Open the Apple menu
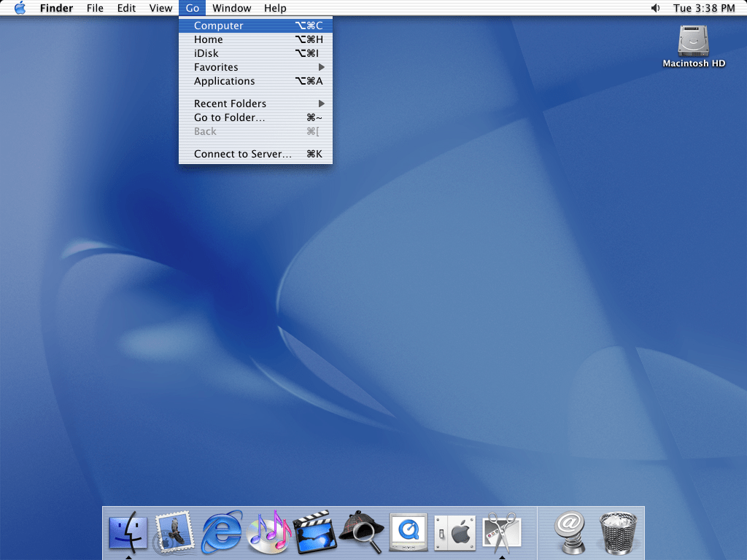This screenshot has width=747, height=560. [20, 8]
